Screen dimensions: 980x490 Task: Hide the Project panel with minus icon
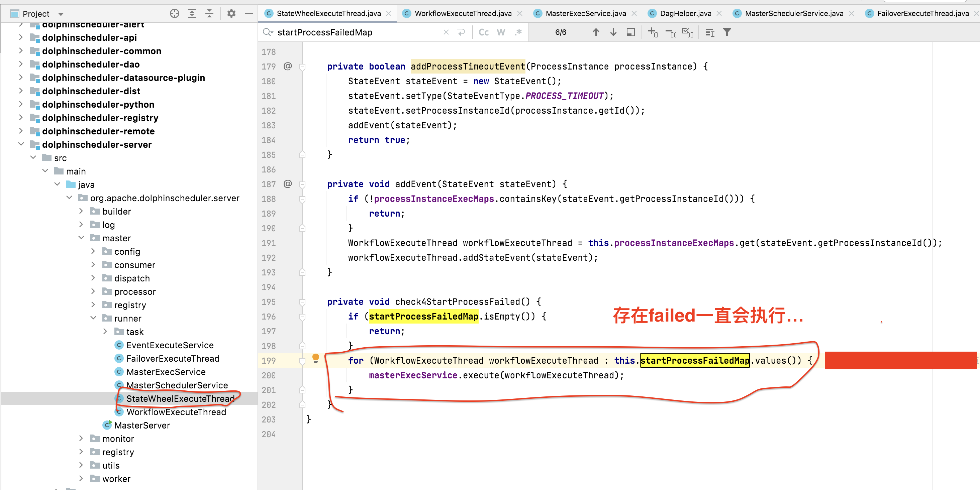tap(249, 14)
